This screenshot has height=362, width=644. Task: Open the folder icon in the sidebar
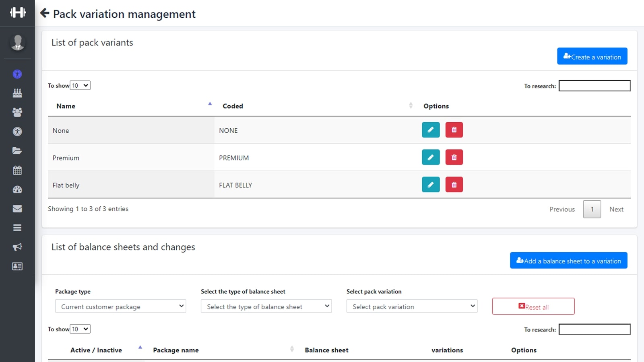point(17,151)
